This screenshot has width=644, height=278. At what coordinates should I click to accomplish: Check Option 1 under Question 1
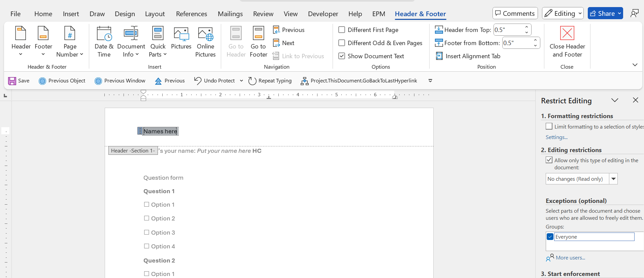(146, 204)
